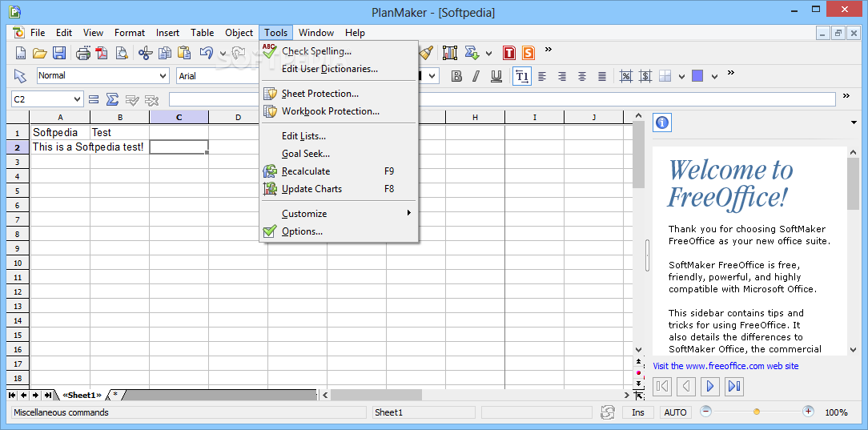
Task: Toggle bold formatting
Action: pyautogui.click(x=456, y=76)
